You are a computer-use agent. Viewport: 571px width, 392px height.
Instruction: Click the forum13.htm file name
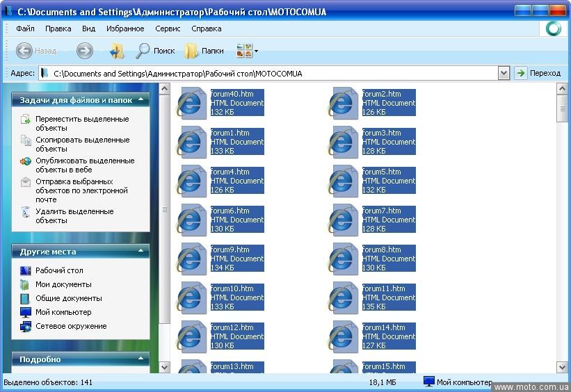click(x=232, y=366)
